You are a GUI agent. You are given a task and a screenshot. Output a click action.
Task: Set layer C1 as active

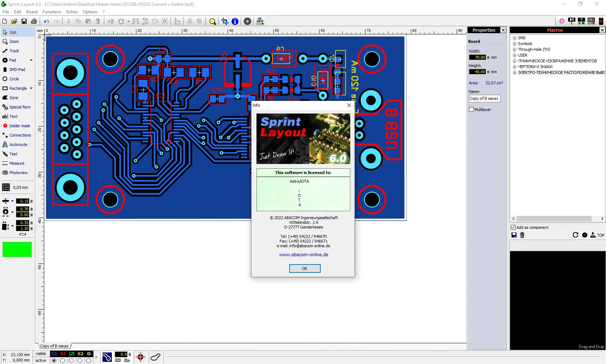pos(54,361)
